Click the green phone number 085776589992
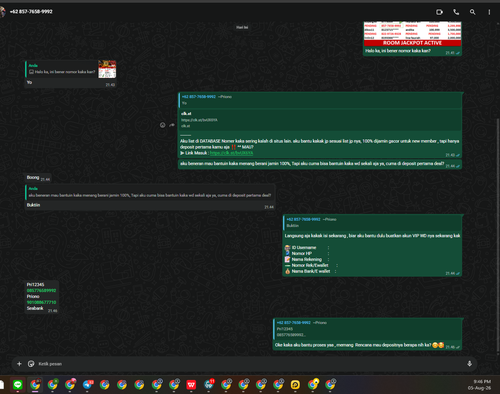Image resolution: width=500 pixels, height=394 pixels. pyautogui.click(x=41, y=291)
